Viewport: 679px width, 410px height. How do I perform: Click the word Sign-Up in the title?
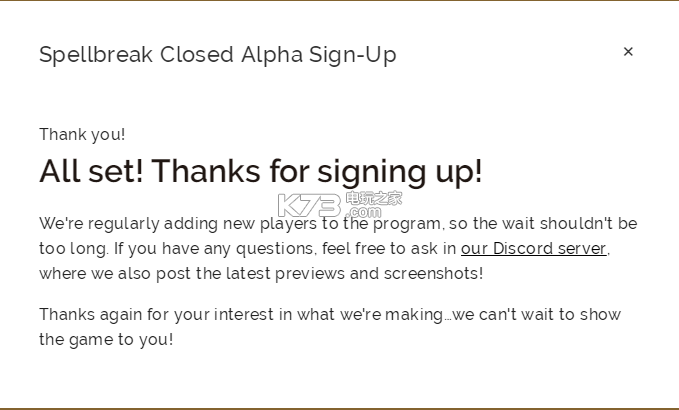tap(352, 55)
